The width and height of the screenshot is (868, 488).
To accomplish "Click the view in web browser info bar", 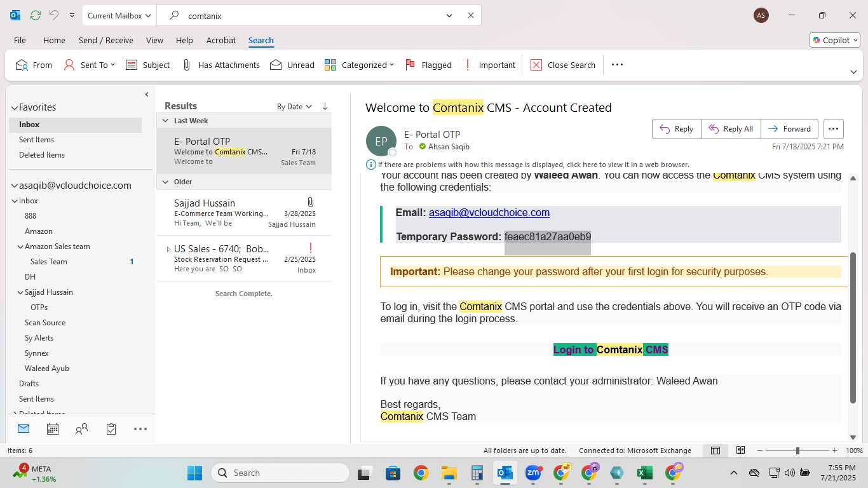I will point(528,165).
